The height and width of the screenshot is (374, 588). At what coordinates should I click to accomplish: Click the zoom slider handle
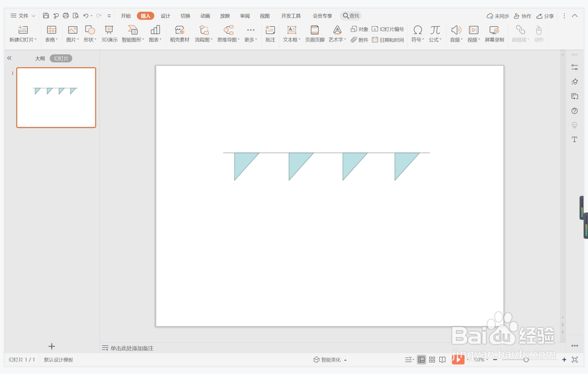click(526, 360)
